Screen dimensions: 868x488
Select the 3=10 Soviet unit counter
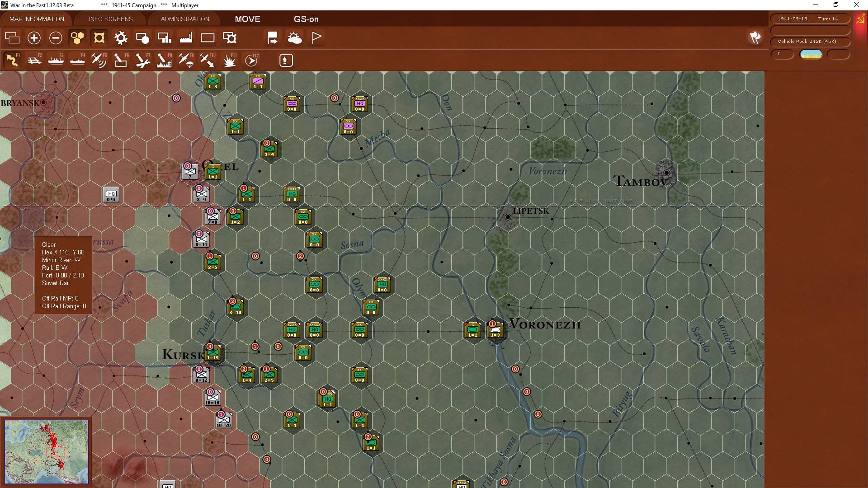(235, 307)
